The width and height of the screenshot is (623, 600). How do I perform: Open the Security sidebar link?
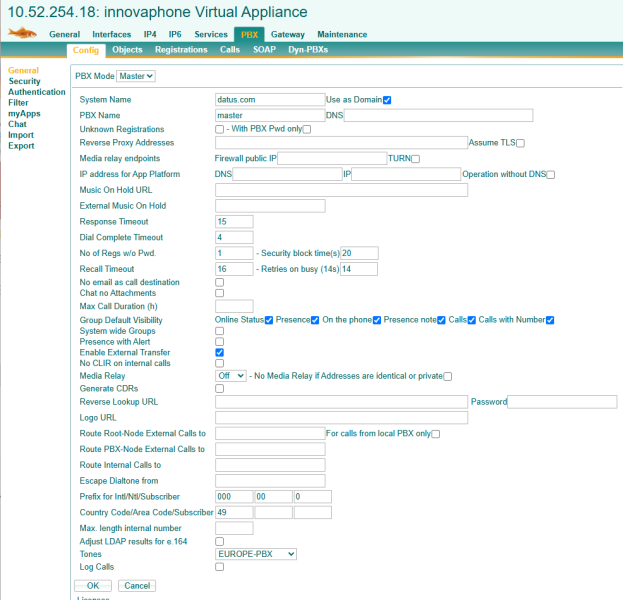coord(25,81)
